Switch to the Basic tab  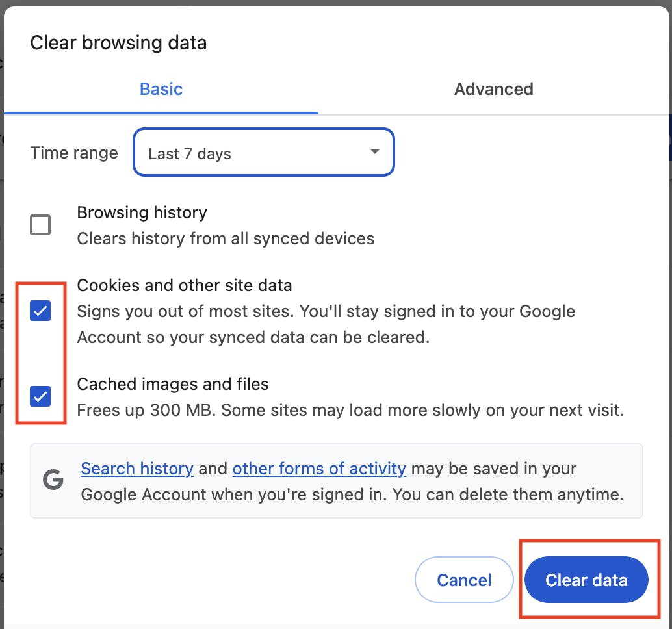coord(161,89)
